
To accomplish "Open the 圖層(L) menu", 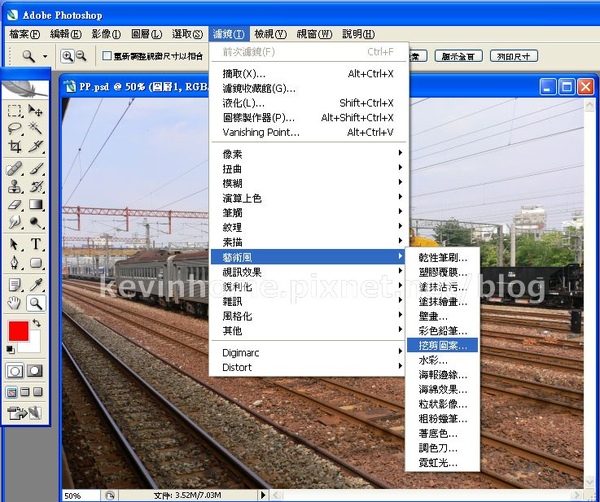I will [x=147, y=34].
